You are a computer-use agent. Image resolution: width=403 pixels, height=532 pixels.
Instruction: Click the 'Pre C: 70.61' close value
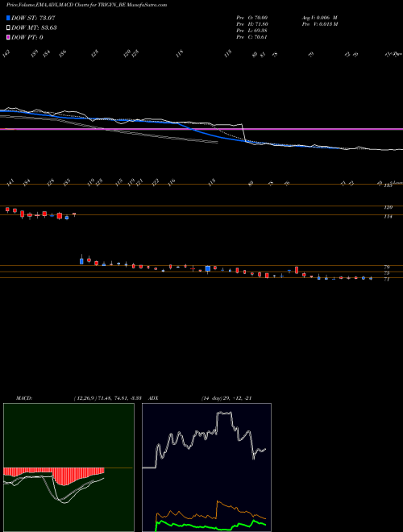pos(251,37)
